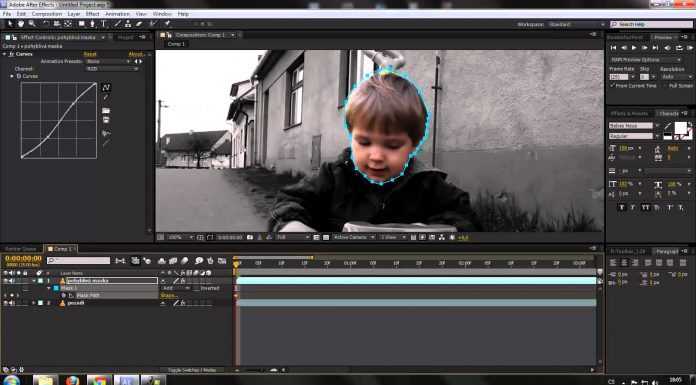The image size is (696, 385).
Task: Open the Composition menu
Action: 47,14
